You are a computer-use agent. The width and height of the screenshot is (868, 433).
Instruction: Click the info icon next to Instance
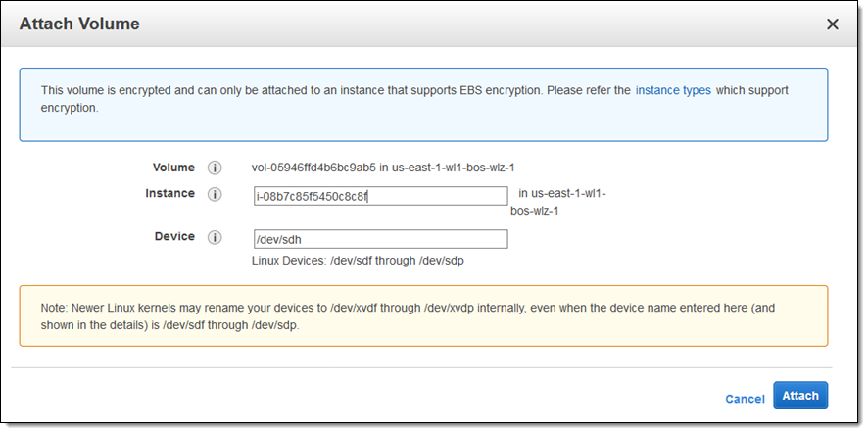(215, 194)
